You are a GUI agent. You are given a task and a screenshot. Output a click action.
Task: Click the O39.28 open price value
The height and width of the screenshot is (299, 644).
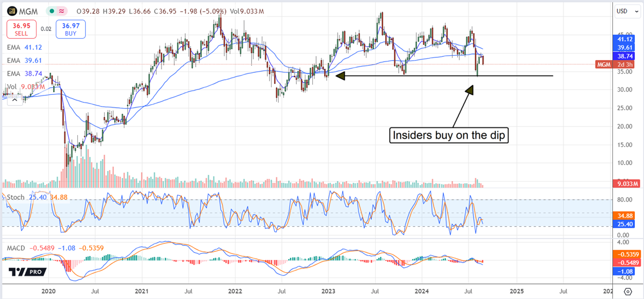pyautogui.click(x=87, y=11)
